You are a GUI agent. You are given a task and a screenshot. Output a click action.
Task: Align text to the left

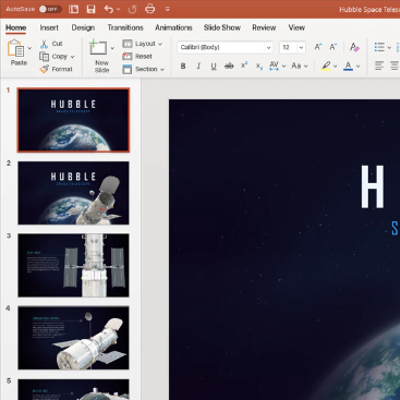379,66
